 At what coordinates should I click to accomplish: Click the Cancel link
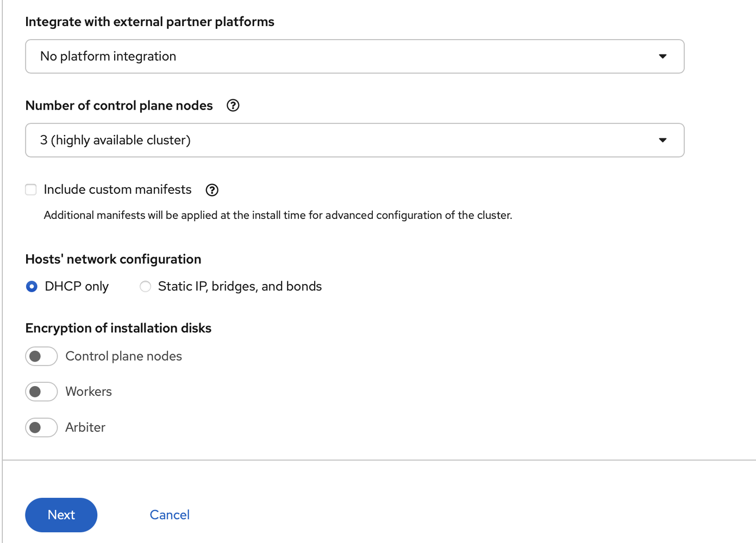(170, 515)
